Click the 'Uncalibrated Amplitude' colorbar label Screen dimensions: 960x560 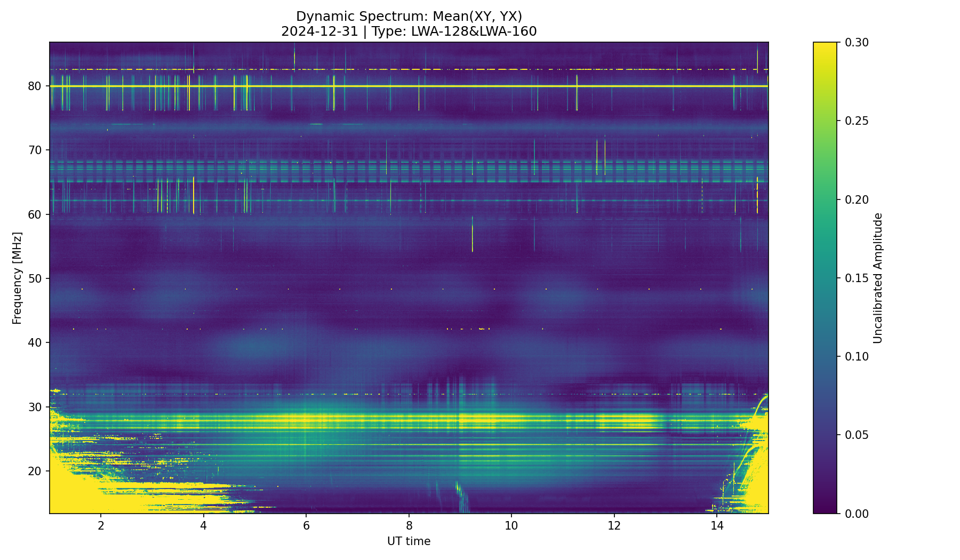[x=878, y=278]
